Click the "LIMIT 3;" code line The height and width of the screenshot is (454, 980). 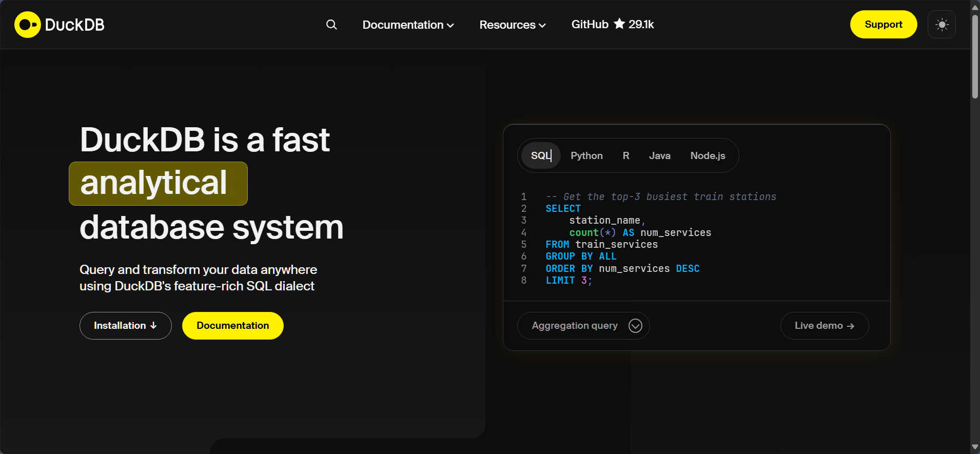pyautogui.click(x=569, y=280)
